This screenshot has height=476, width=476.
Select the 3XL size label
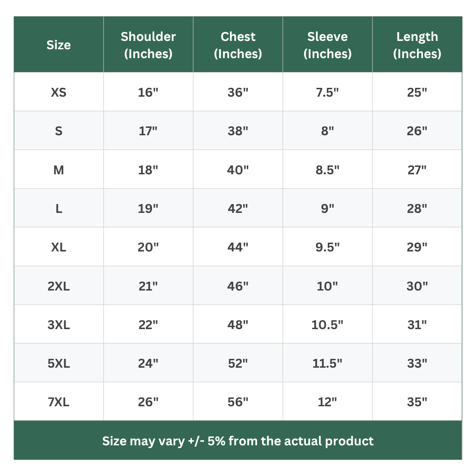[59, 325]
